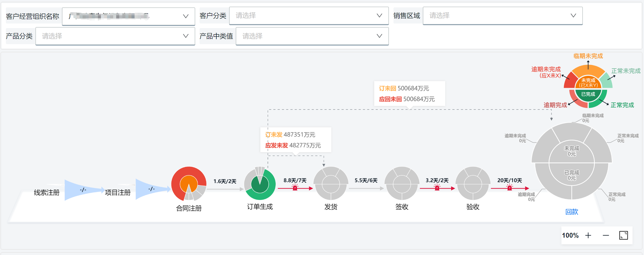This screenshot has width=644, height=255.
Task: Click the 1.6天/2天 duration label
Action: (225, 181)
